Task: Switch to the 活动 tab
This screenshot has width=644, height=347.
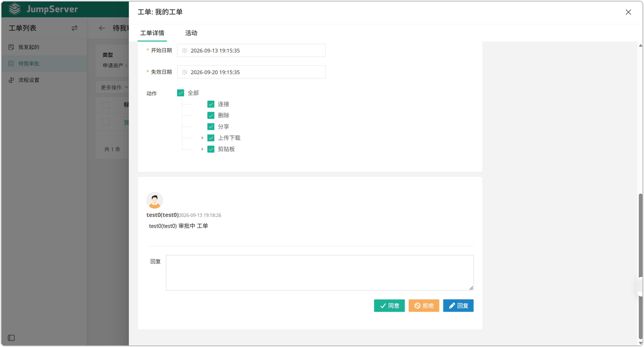Action: (x=191, y=33)
